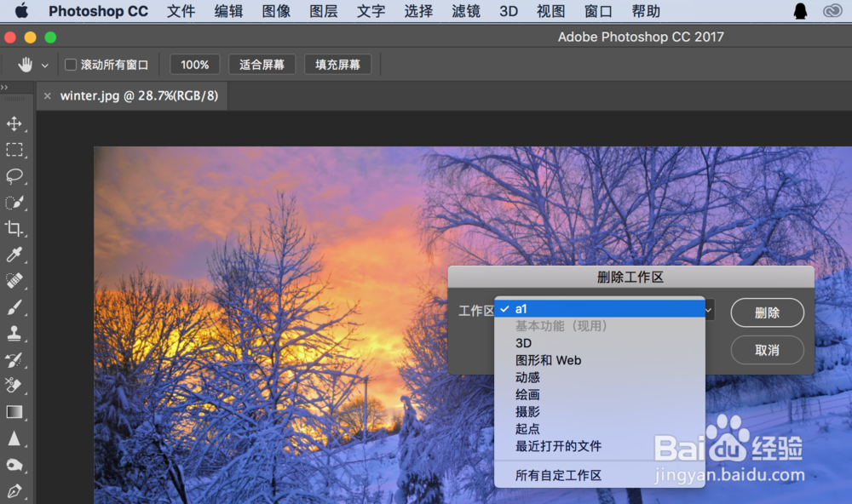Select the Clone Stamp tool
Image resolution: width=852 pixels, height=504 pixels.
tap(15, 334)
